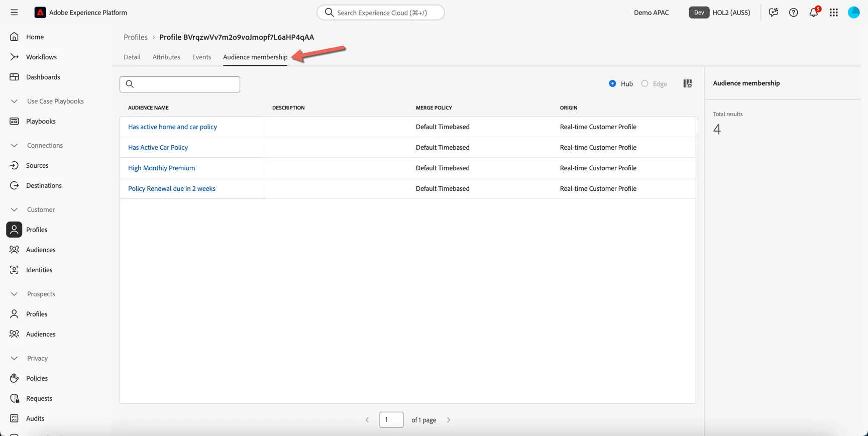The image size is (868, 436).
Task: Select the Edge radio button
Action: 644,83
